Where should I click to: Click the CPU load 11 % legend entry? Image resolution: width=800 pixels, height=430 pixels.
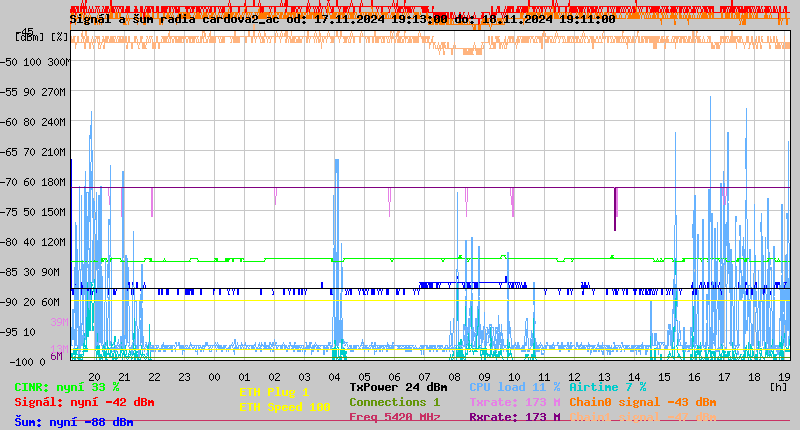(x=515, y=387)
